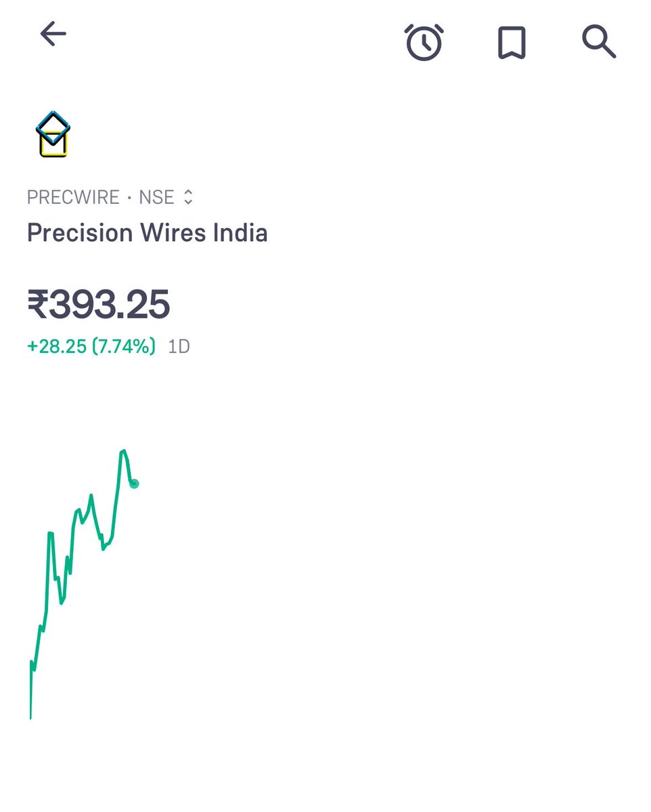The image size is (651, 812).
Task: Tap the back arrow icon
Action: click(53, 34)
